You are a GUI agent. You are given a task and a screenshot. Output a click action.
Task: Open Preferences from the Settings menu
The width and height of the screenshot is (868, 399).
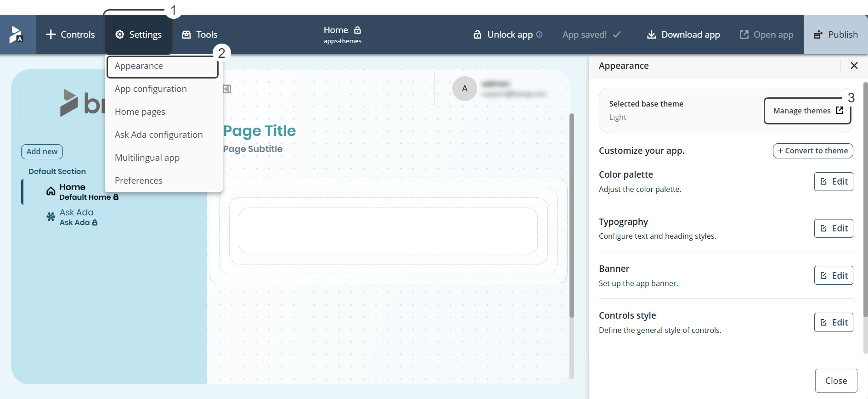click(x=138, y=180)
